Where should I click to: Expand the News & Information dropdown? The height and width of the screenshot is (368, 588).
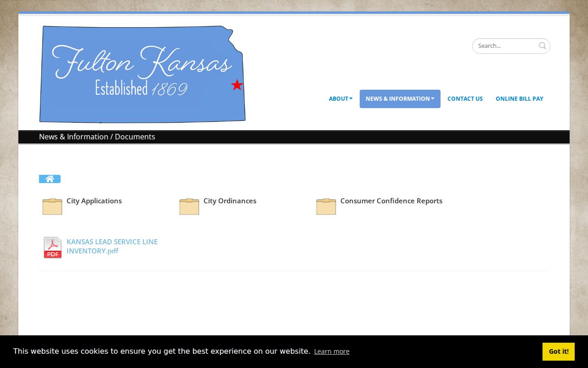400,99
